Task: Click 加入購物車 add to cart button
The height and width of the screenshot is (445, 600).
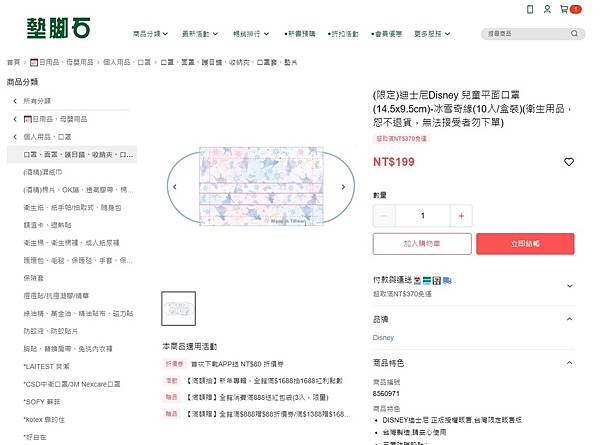Action: tap(422, 244)
